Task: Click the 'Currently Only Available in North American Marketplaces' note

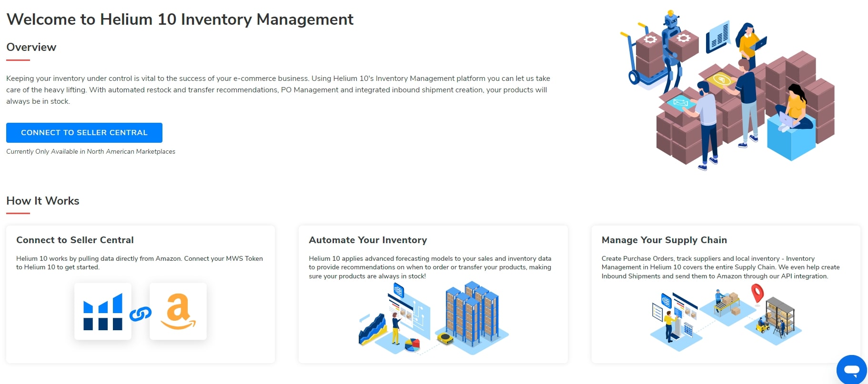Action: [91, 151]
